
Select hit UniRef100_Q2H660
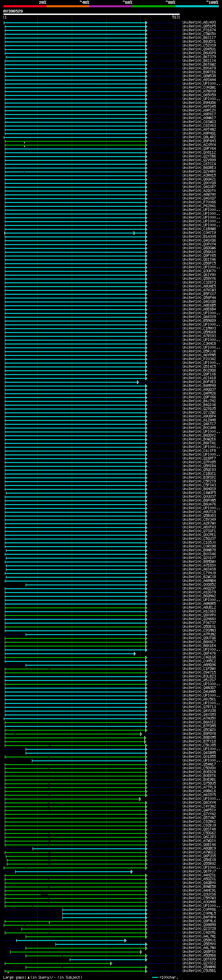coord(199,619)
